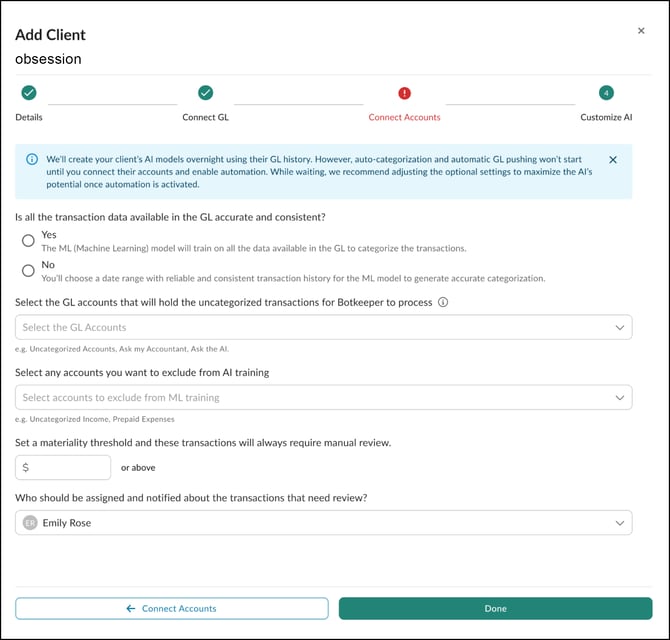Dismiss the blue info banner
670x640 pixels.
tap(613, 159)
